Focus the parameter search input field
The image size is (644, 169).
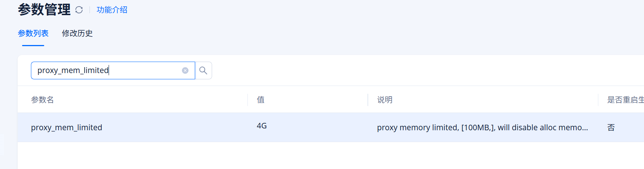pos(107,70)
